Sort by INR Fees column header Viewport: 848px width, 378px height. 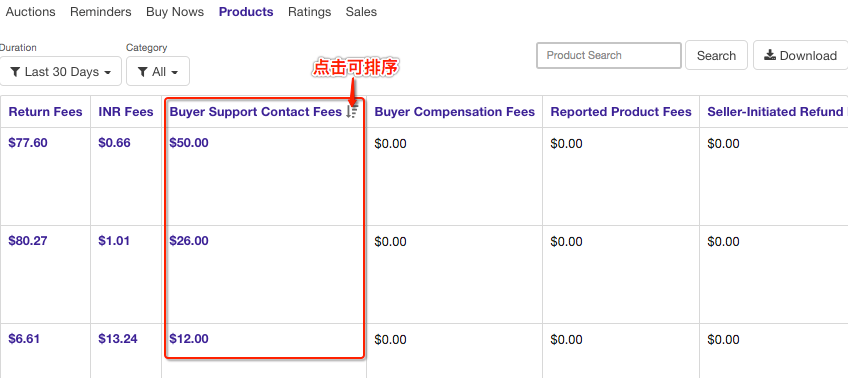click(x=126, y=112)
